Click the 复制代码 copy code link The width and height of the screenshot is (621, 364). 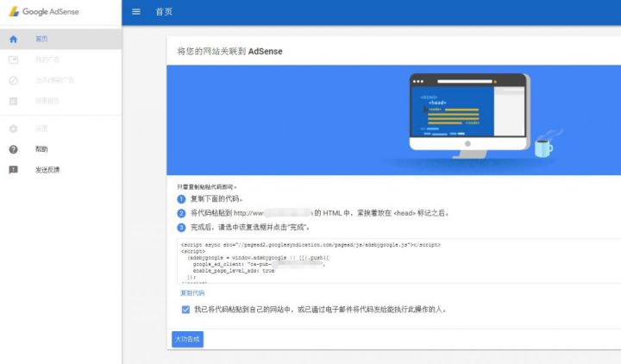[192, 293]
